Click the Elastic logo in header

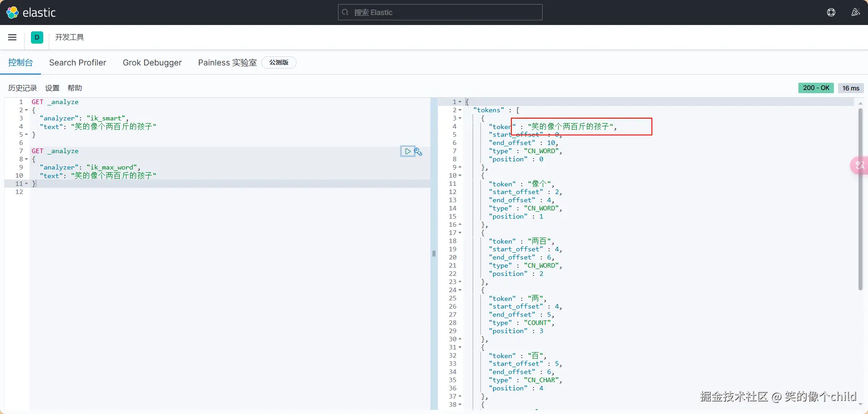31,12
